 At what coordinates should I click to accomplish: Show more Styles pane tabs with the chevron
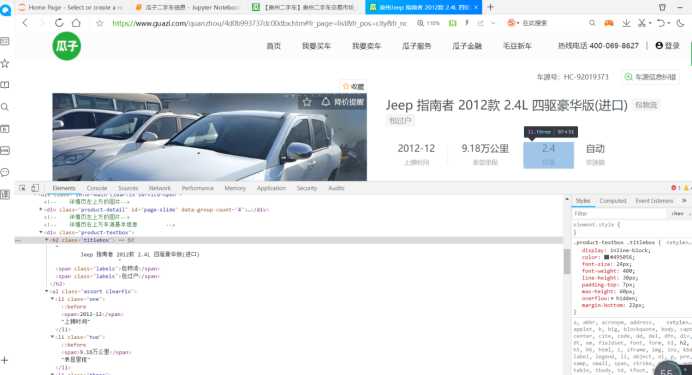[x=684, y=201]
